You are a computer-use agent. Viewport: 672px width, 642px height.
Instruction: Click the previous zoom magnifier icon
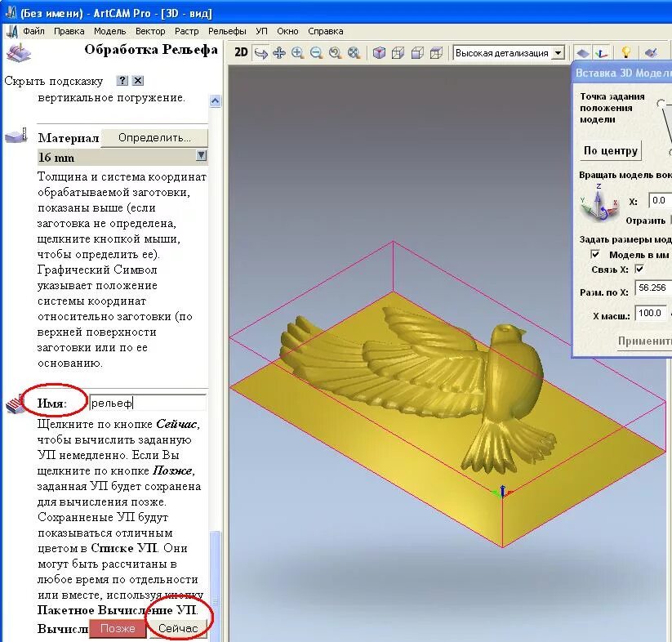coord(335,53)
